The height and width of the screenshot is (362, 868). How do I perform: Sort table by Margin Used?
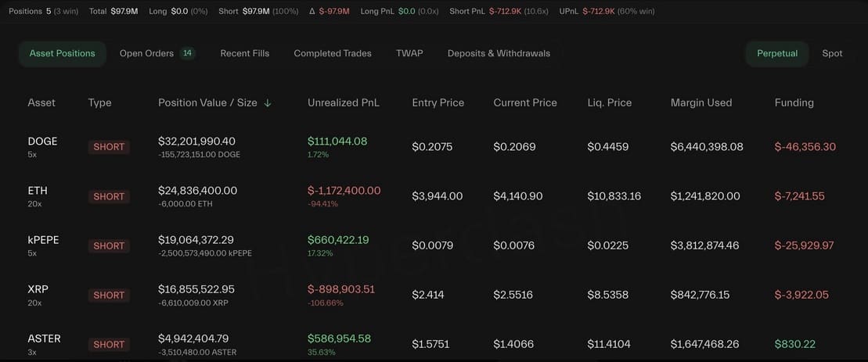pos(701,102)
